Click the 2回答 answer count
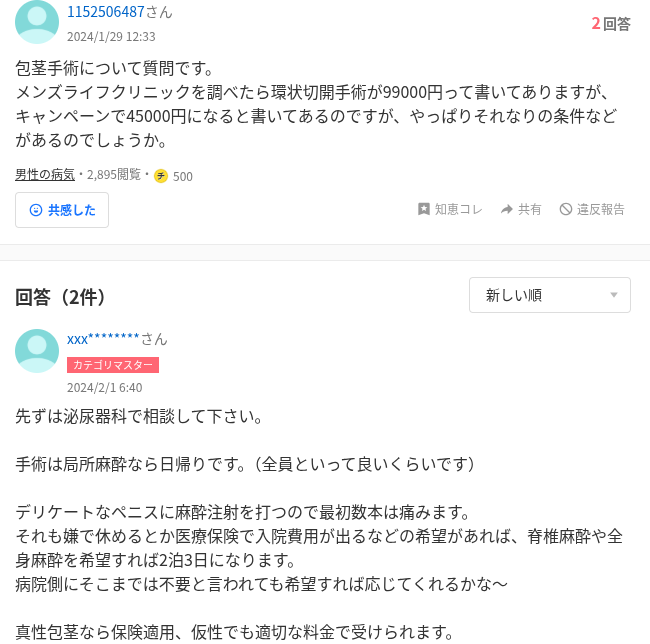Screen dimensions: 650x644 (610, 23)
